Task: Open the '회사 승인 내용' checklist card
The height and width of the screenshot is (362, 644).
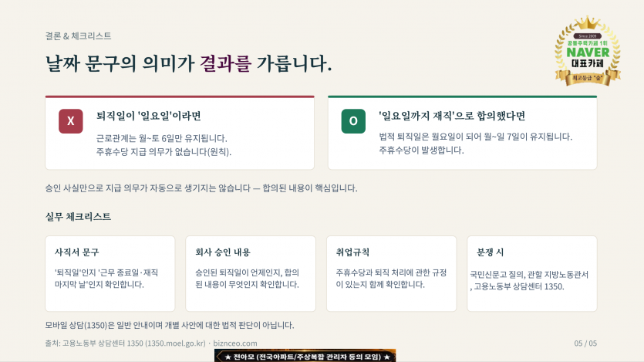Action: (x=251, y=274)
